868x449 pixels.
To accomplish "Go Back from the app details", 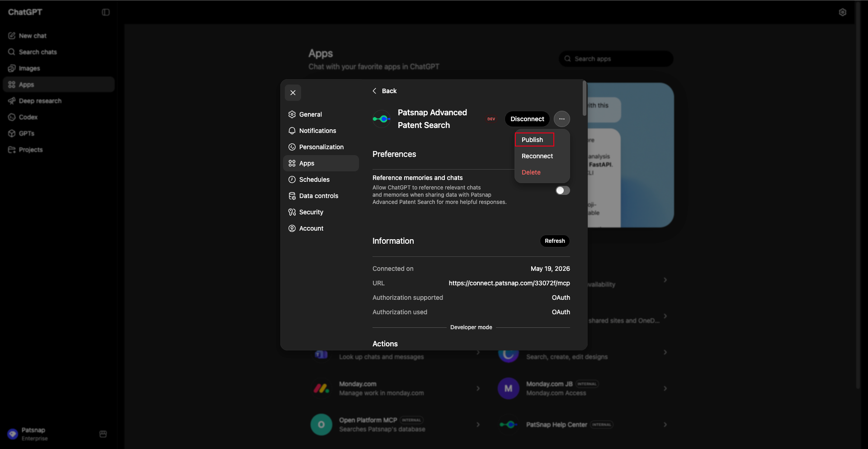I will 384,91.
